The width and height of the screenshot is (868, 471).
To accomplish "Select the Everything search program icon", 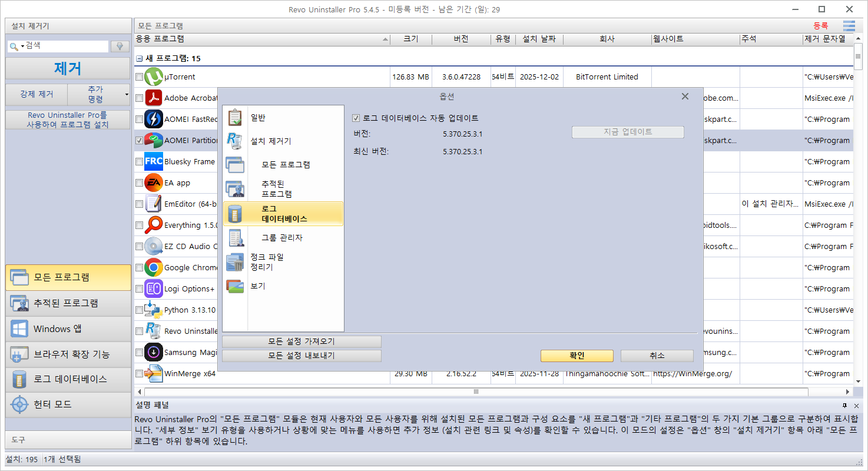I will 154,225.
